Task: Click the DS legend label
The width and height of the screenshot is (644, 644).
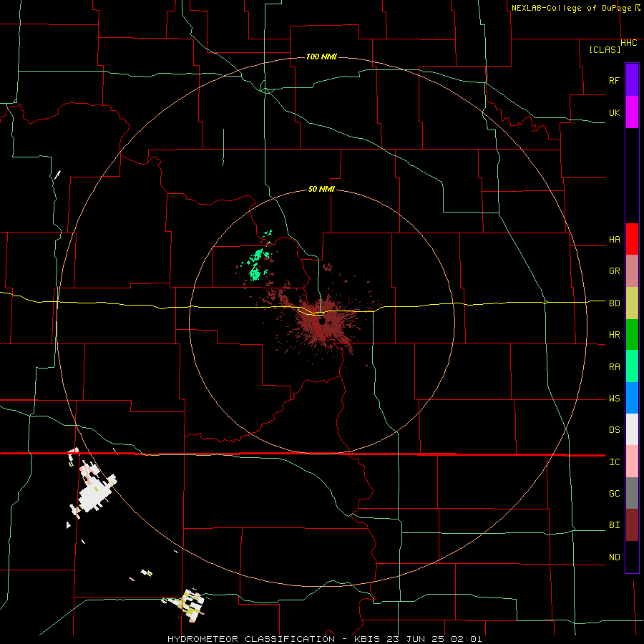Action: click(614, 430)
